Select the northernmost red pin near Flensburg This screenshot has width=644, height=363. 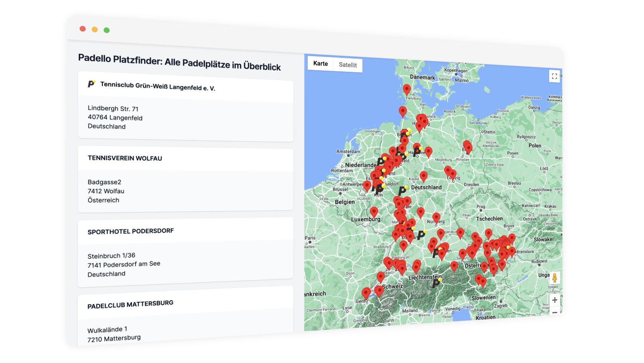(406, 89)
